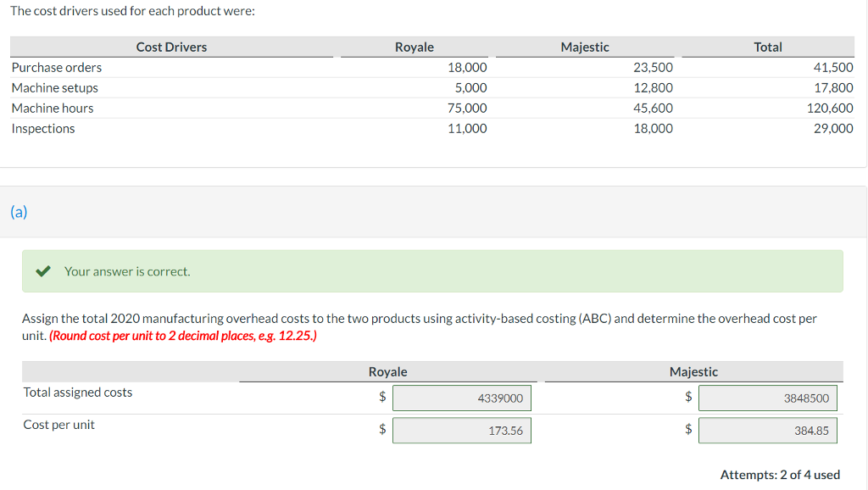Image resolution: width=868 pixels, height=490 pixels.
Task: Click Majestic machine hours value 45,600
Action: coord(654,108)
